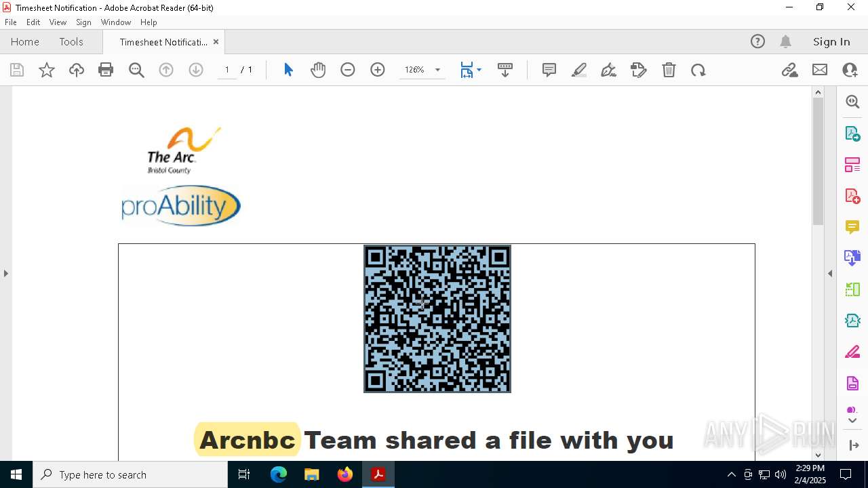
Task: Switch to the Tools tab
Action: point(71,41)
